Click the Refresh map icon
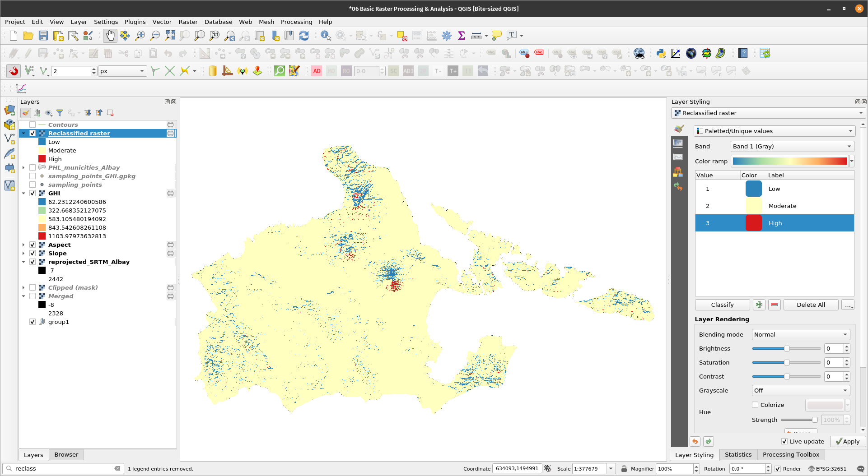The height and width of the screenshot is (476, 868). [x=304, y=36]
